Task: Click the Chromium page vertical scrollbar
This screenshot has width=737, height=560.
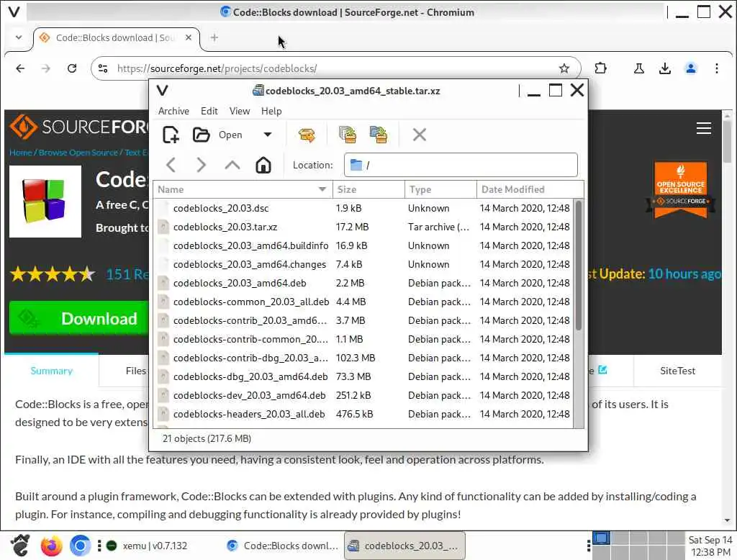Action: coord(727,141)
